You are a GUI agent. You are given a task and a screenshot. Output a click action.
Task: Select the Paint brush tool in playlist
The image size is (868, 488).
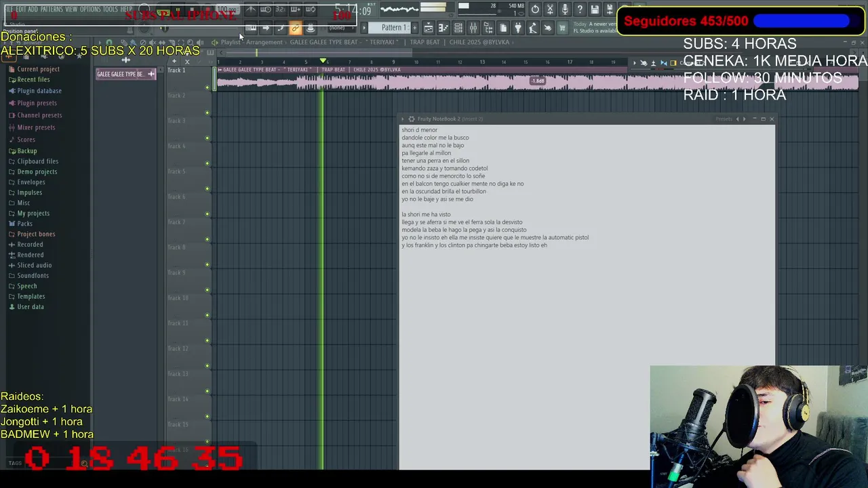click(133, 43)
